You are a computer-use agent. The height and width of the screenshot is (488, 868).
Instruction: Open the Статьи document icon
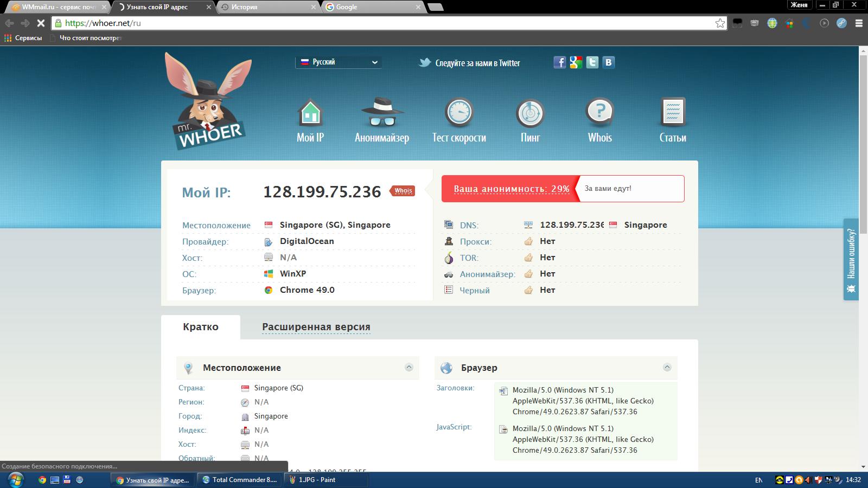pyautogui.click(x=673, y=113)
